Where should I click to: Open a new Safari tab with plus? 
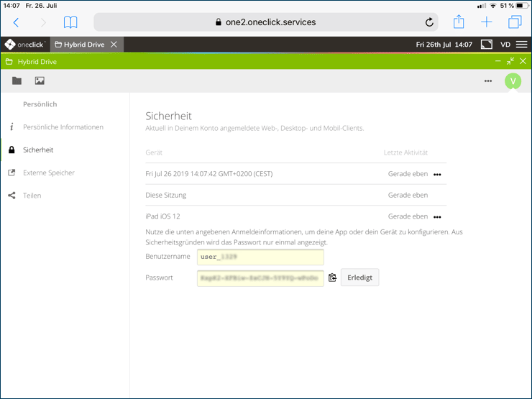click(x=487, y=22)
